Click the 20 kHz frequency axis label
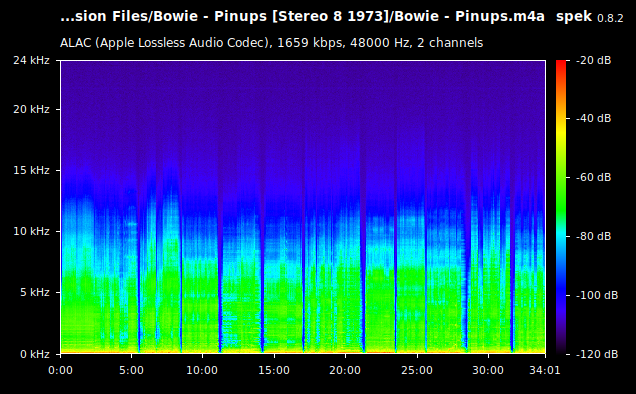This screenshot has width=636, height=394. pyautogui.click(x=31, y=110)
